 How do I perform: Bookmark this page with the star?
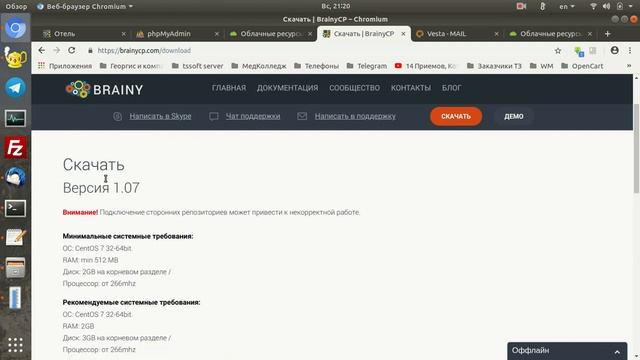558,51
